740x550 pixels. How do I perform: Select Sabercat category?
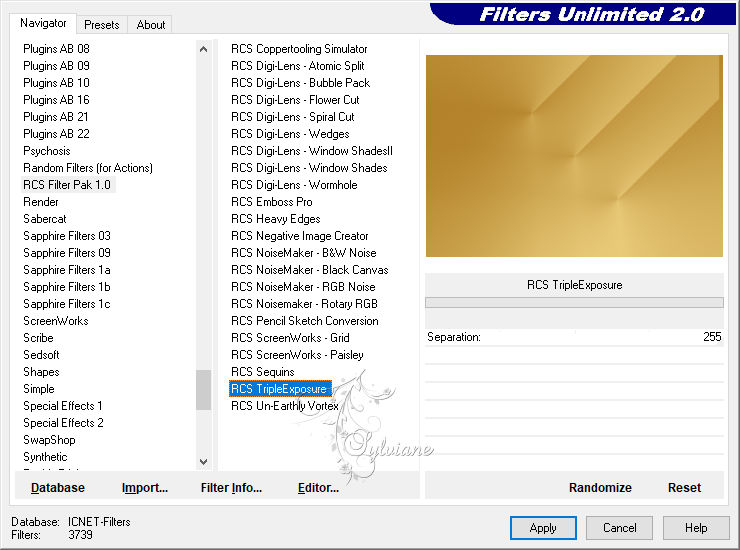(x=45, y=219)
